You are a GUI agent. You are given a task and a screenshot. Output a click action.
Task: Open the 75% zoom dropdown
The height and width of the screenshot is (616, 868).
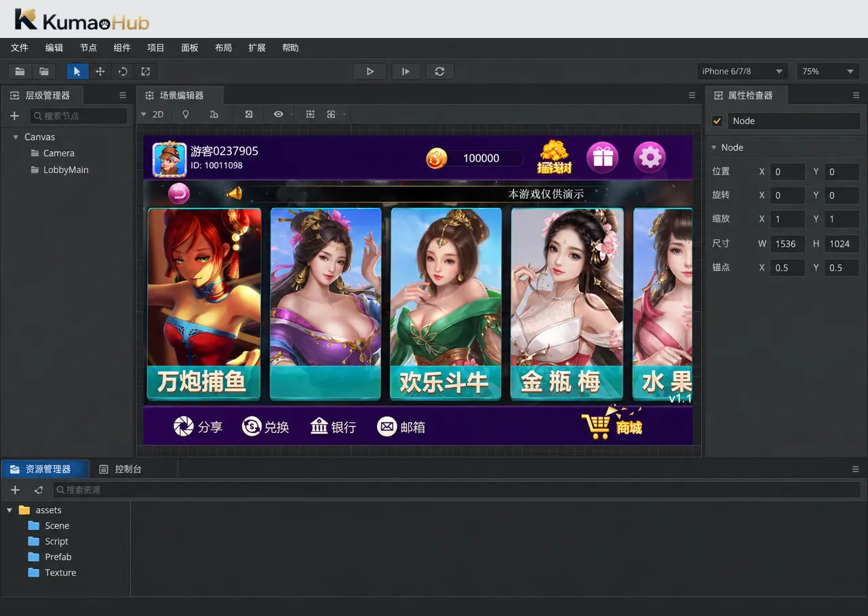click(x=829, y=71)
